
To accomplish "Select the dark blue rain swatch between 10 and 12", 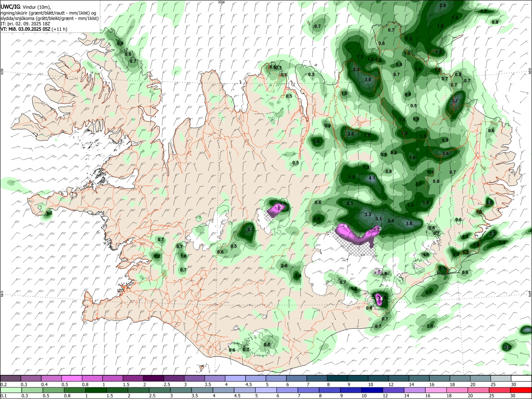I will (372, 390).
